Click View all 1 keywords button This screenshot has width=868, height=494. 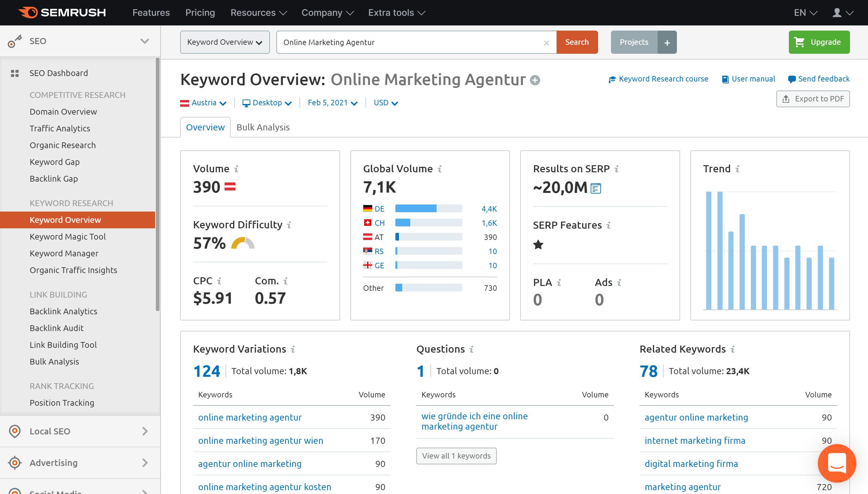[456, 456]
